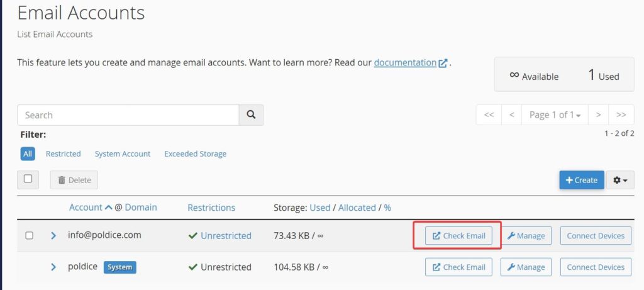644x290 pixels.
Task: Jump to last page using >> button
Action: (x=621, y=115)
